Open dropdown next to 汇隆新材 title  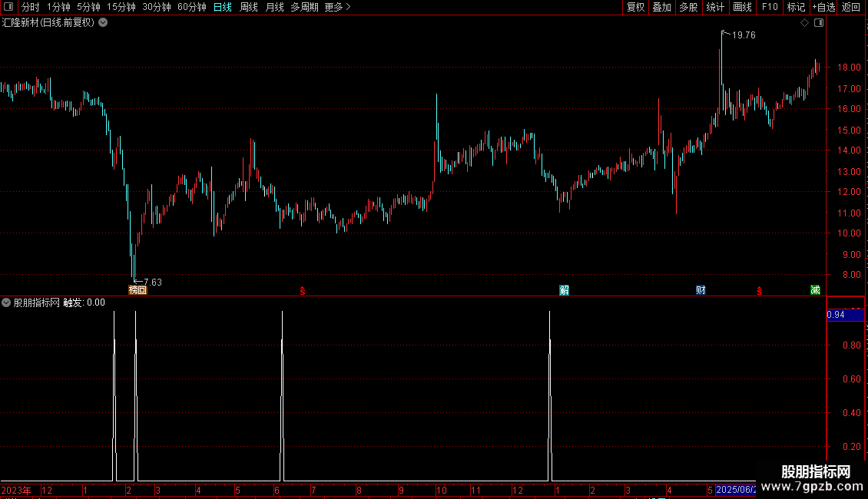click(103, 23)
